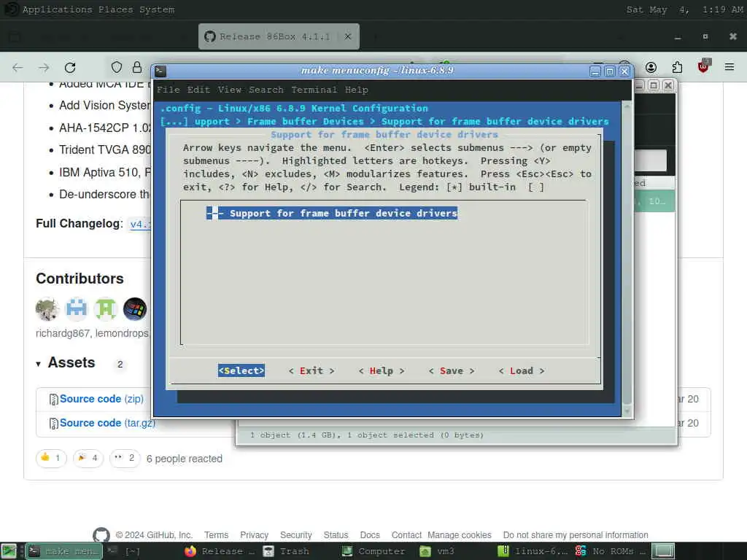
Task: Open the Firefox hamburger menu
Action: pos(729,67)
